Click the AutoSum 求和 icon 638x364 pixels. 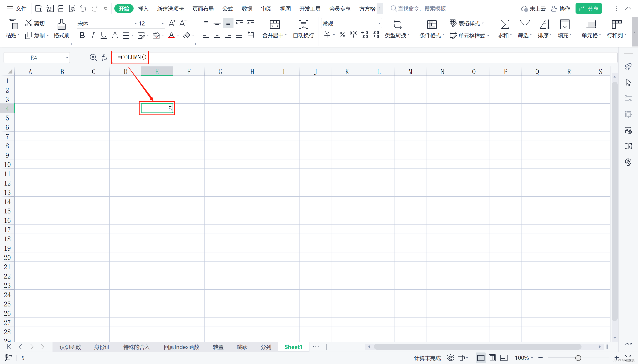[505, 25]
